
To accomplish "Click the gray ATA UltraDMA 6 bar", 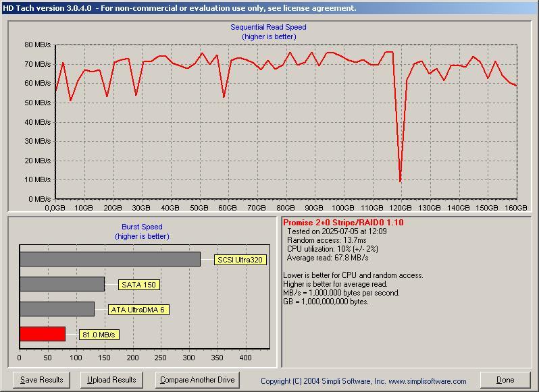I will click(x=57, y=309).
